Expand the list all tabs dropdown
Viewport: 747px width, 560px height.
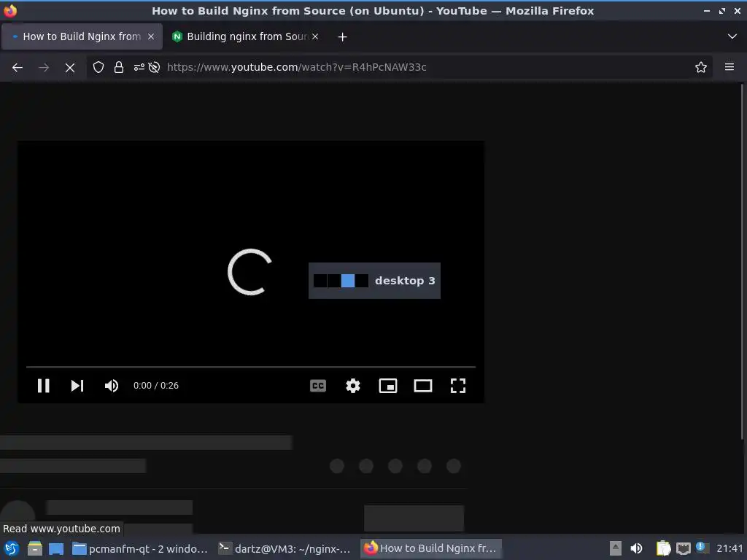pos(732,36)
